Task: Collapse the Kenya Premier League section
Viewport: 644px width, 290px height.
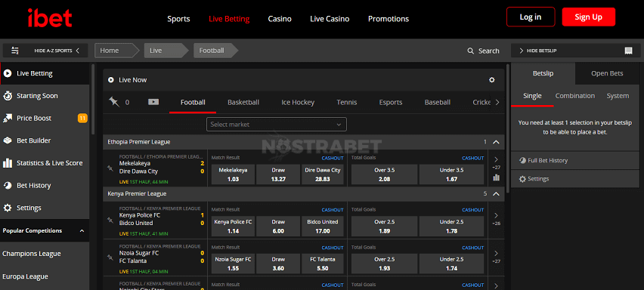Action: pos(496,193)
